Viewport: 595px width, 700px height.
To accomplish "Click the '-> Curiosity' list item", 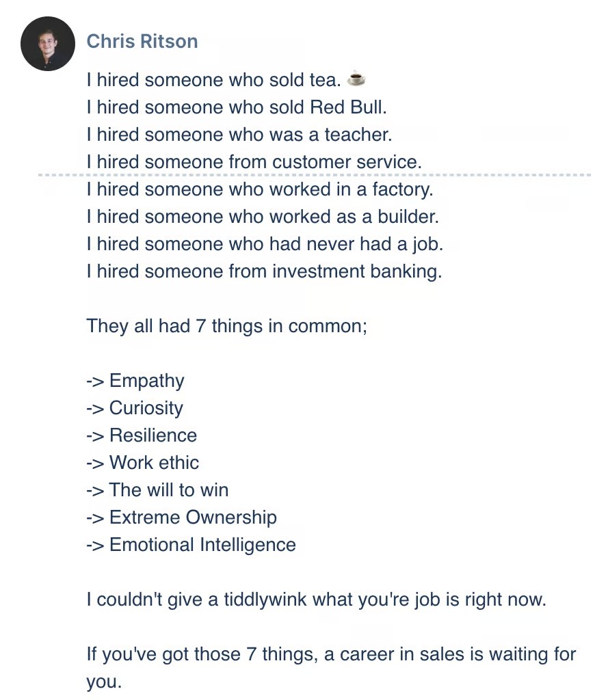I will (135, 408).
